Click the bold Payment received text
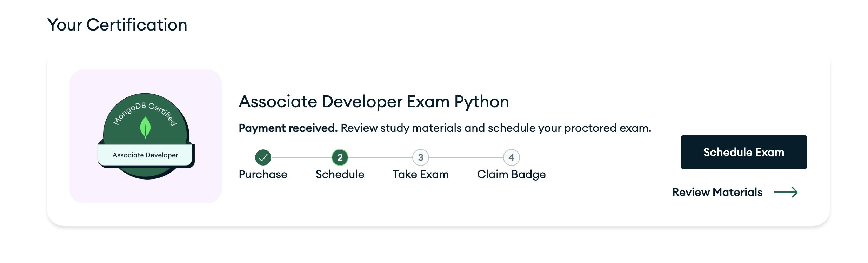868x263 pixels. pos(288,128)
